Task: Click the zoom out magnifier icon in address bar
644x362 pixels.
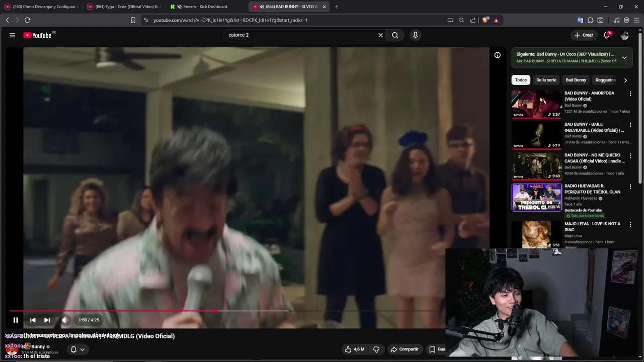Action: 461,20
